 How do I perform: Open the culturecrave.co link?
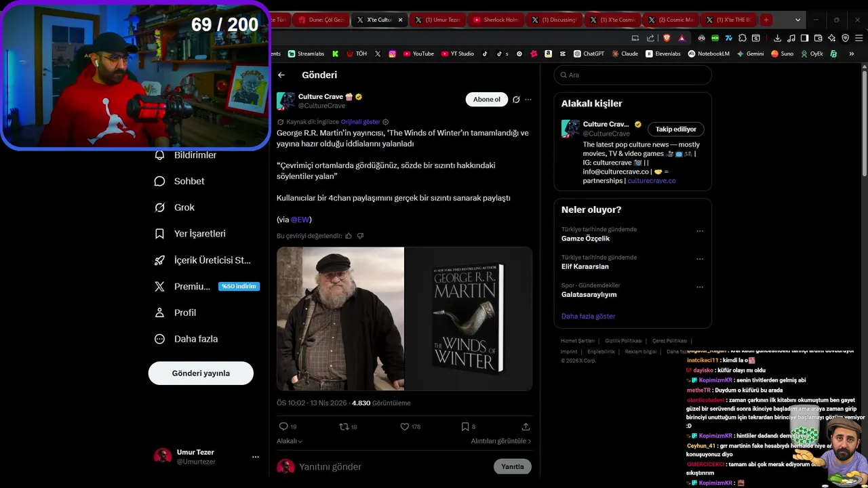[x=652, y=181]
